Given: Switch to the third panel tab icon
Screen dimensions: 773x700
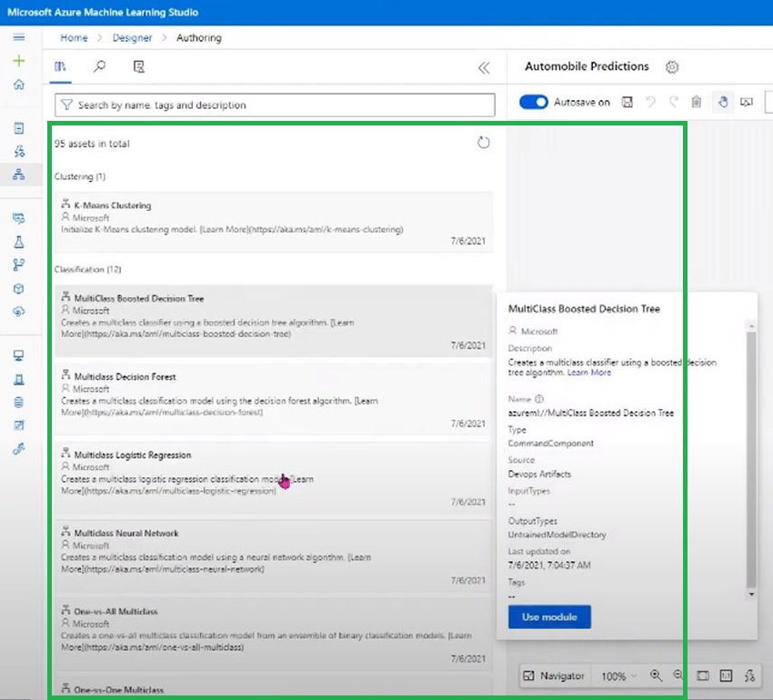Looking at the screenshot, I should click(139, 66).
